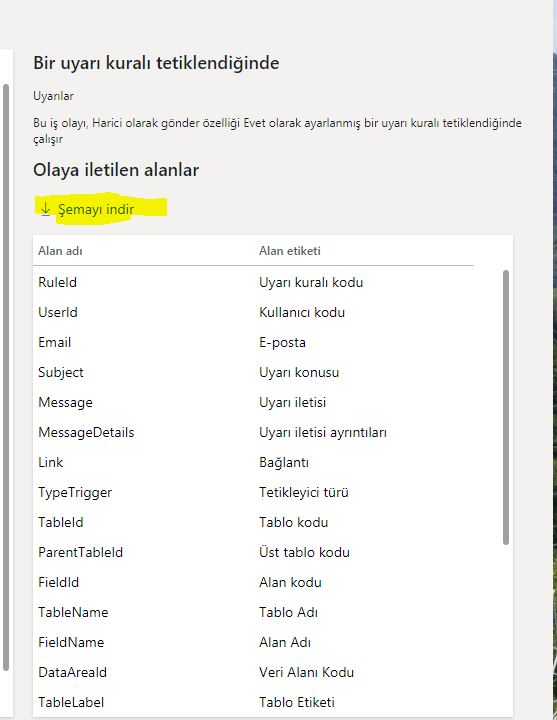Click the Link field row

(253, 462)
